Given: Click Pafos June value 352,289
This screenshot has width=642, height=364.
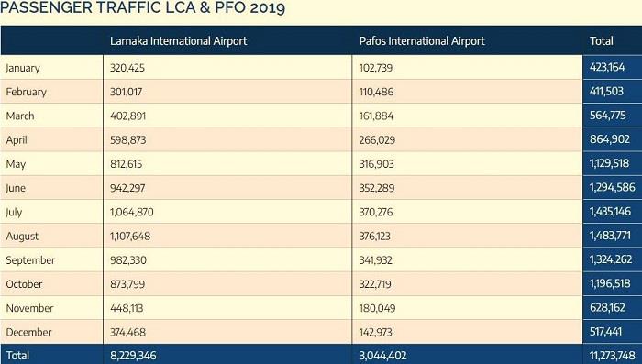Looking at the screenshot, I should point(377,188).
